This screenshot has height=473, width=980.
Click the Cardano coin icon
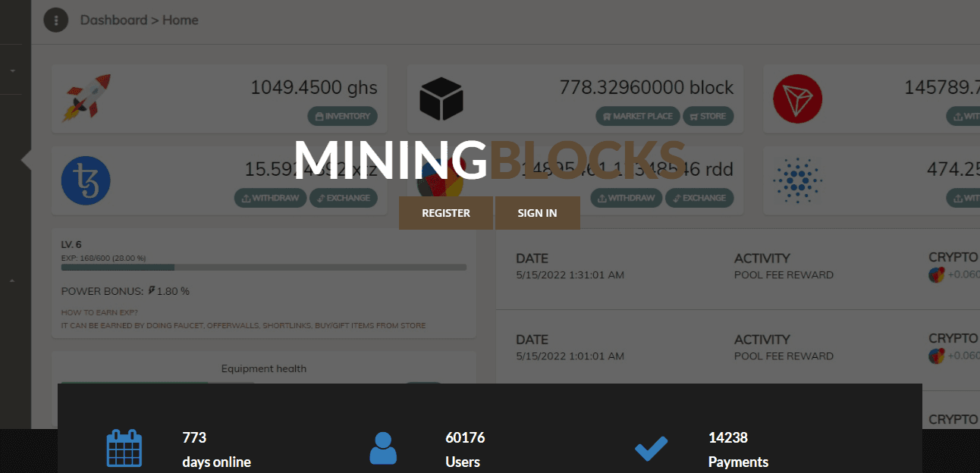pyautogui.click(x=797, y=180)
